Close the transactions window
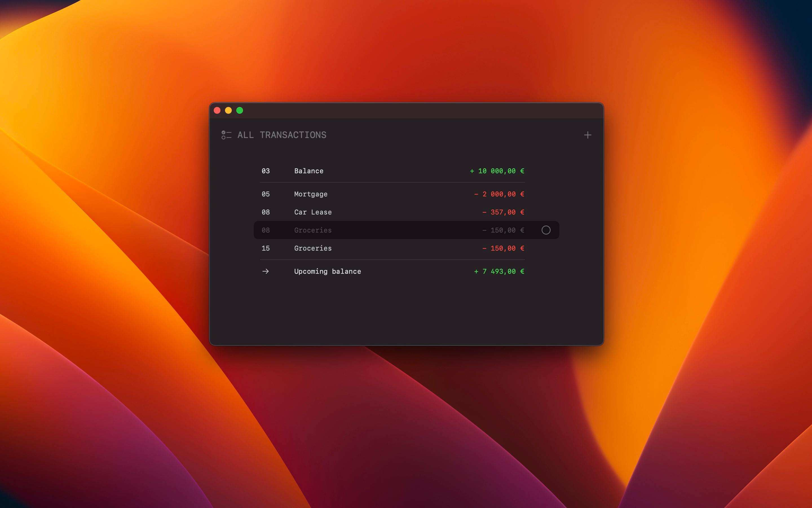 (x=217, y=111)
